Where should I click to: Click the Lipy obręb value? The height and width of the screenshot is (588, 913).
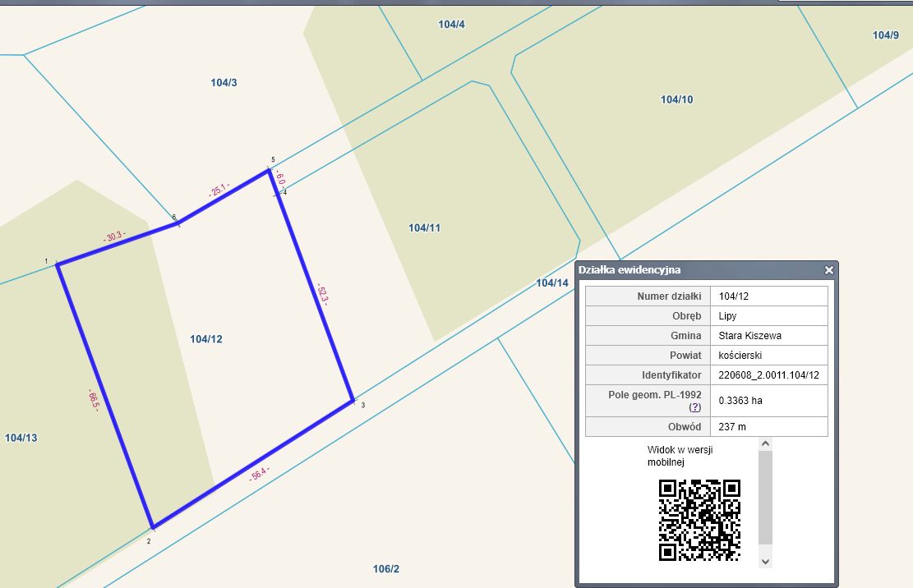[727, 316]
